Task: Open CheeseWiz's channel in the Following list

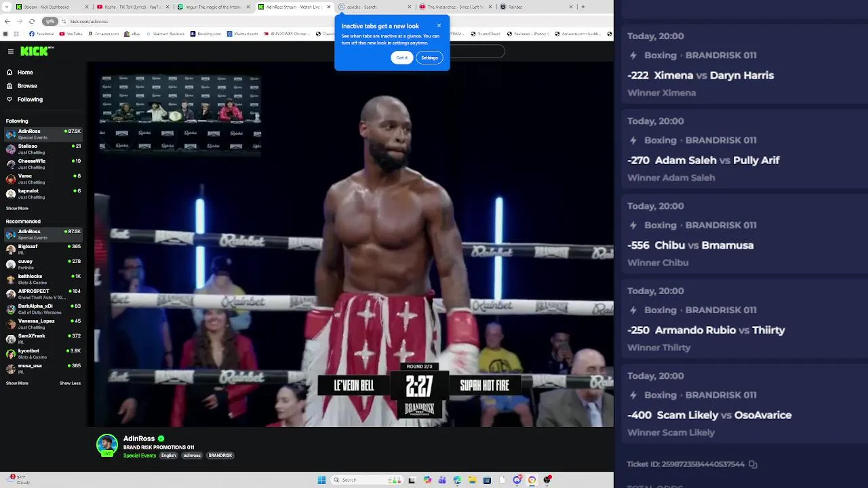Action: 43,163
